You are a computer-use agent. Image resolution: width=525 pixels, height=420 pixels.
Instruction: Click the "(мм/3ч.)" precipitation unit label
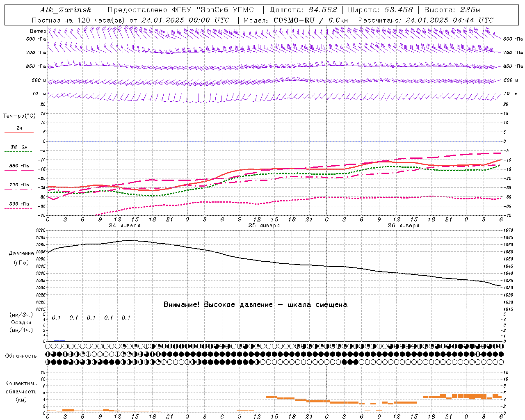click(21, 315)
